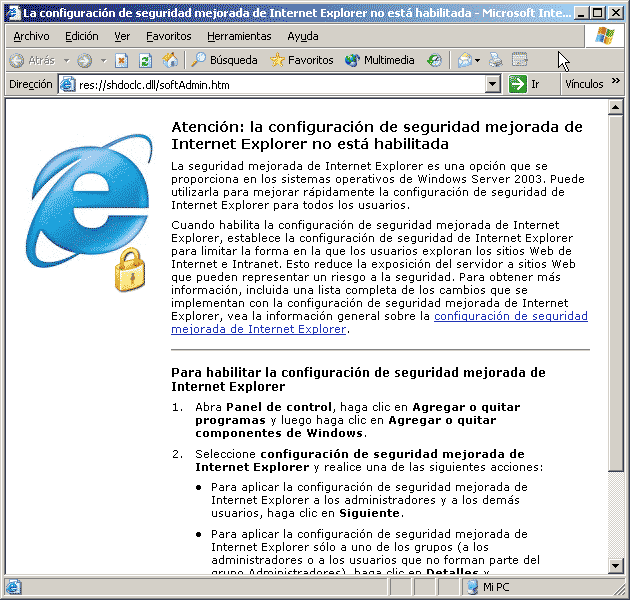The height and width of the screenshot is (600, 630).
Task: Click the scrollbar up arrow
Action: tap(615, 107)
